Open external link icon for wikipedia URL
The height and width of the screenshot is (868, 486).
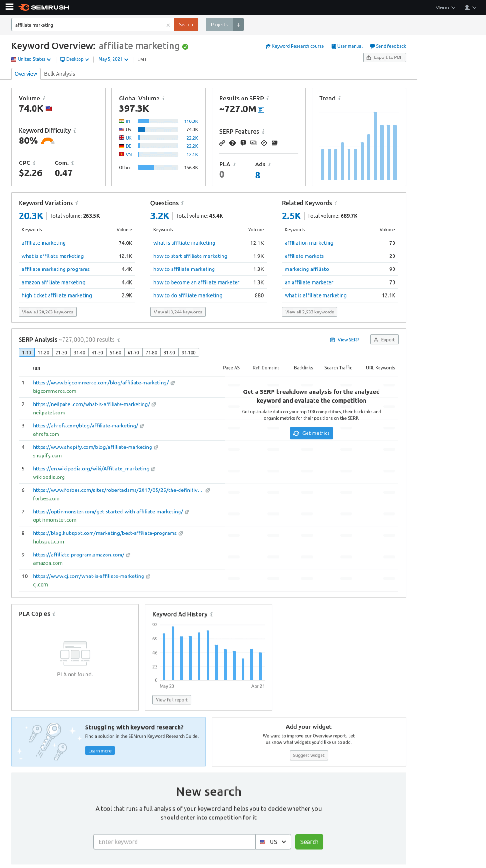(153, 469)
